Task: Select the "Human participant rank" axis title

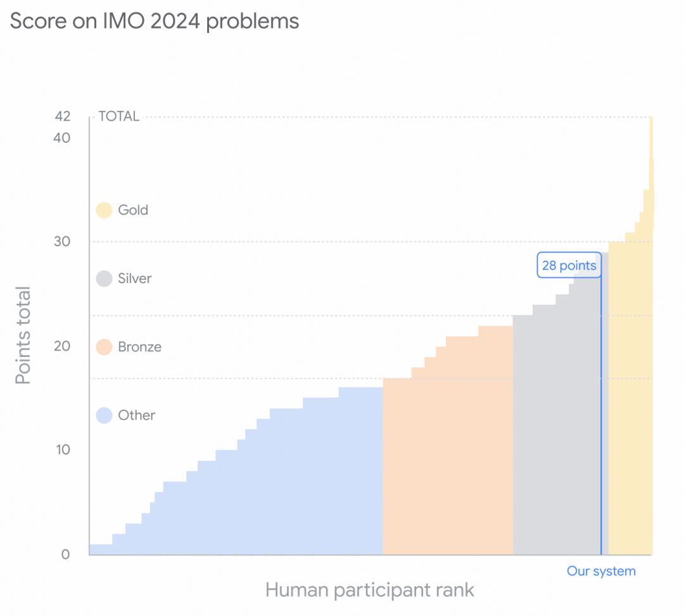Action: click(369, 590)
